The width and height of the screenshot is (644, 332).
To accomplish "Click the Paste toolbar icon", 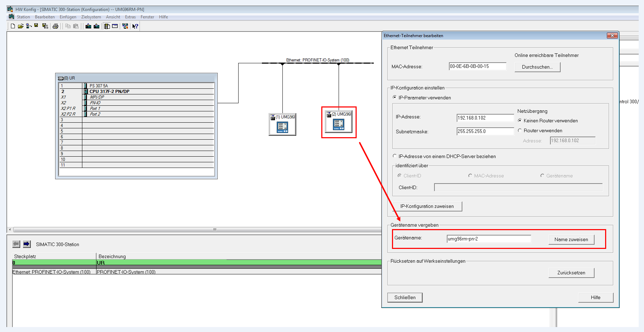I will tap(76, 26).
